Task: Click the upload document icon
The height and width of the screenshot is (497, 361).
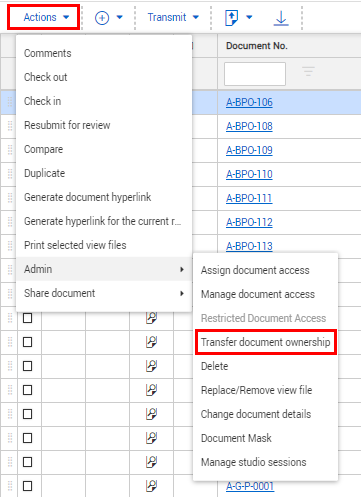Action: 232,18
